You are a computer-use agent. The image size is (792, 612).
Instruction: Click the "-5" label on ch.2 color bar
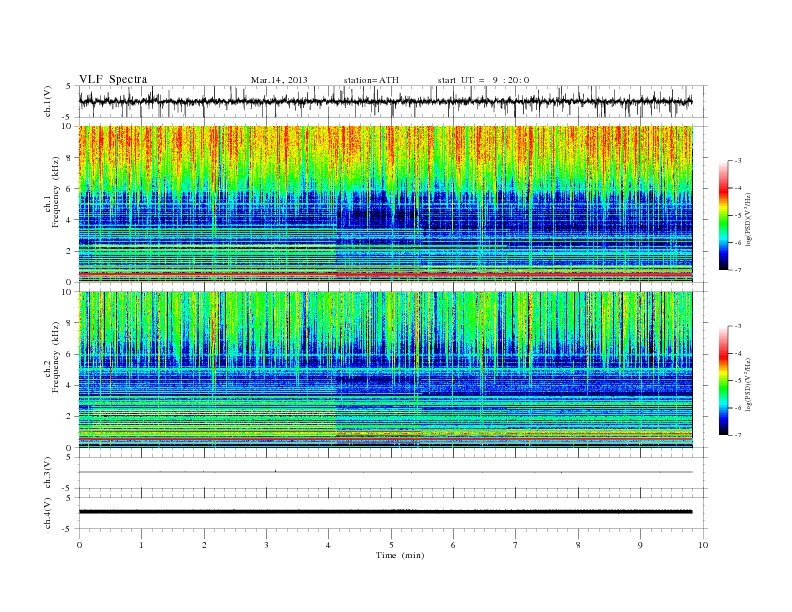pyautogui.click(x=738, y=380)
